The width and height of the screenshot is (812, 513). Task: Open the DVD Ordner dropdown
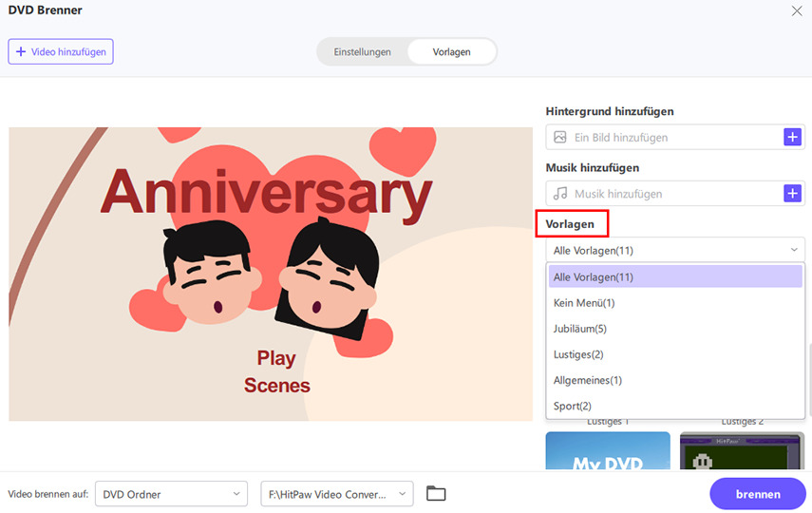pyautogui.click(x=171, y=494)
